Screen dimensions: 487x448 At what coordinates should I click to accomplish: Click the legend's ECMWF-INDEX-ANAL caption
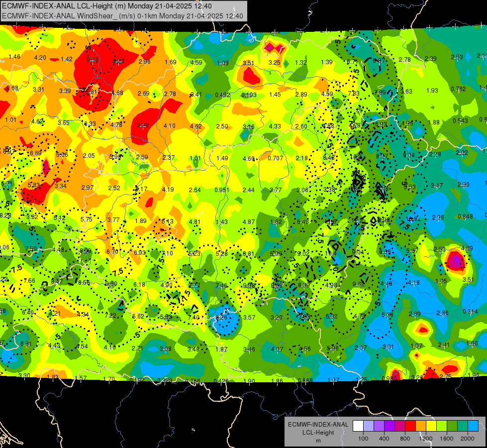point(318,425)
